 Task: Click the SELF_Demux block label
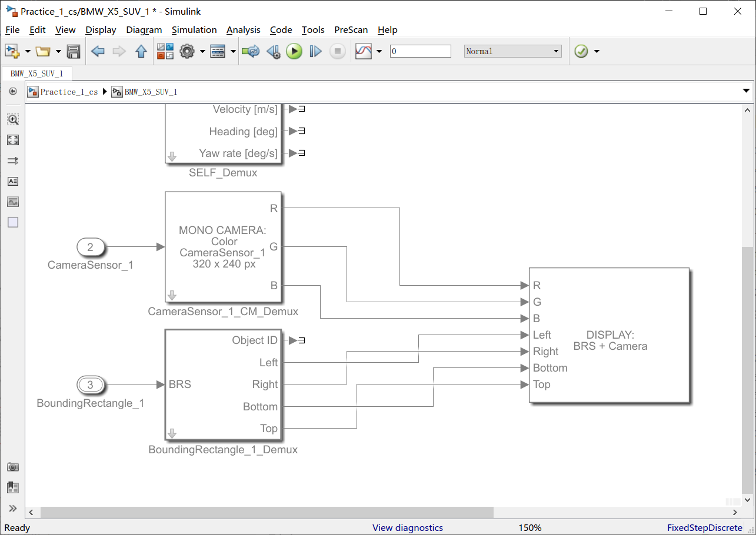point(223,173)
